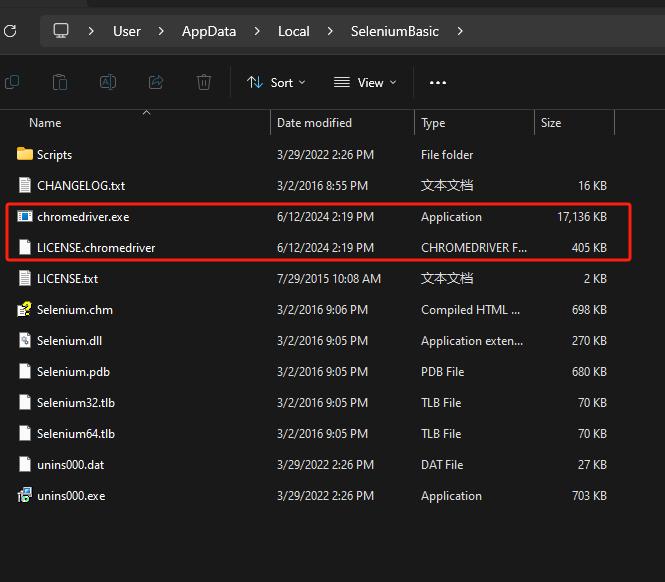665x582 pixels.
Task: Select the LICENSE.txt file name
Action: point(67,279)
